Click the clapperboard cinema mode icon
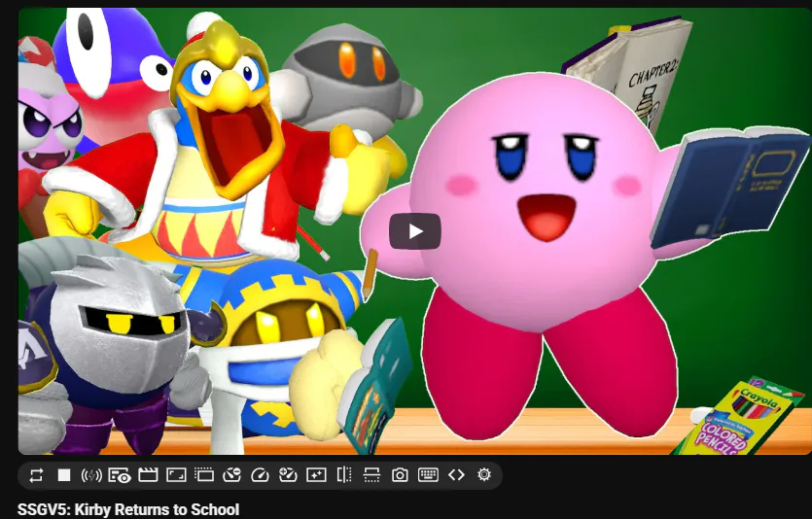This screenshot has height=519, width=812. pos(148,475)
